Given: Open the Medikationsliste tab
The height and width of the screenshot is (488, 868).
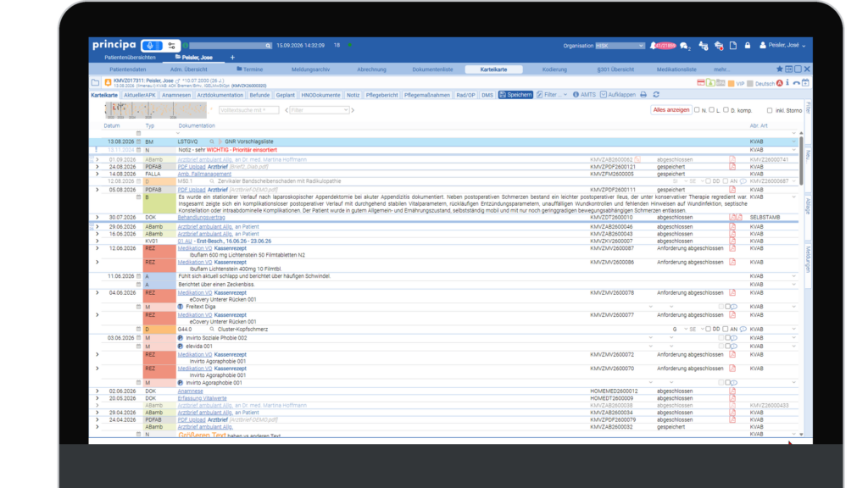Looking at the screenshot, I should point(676,69).
